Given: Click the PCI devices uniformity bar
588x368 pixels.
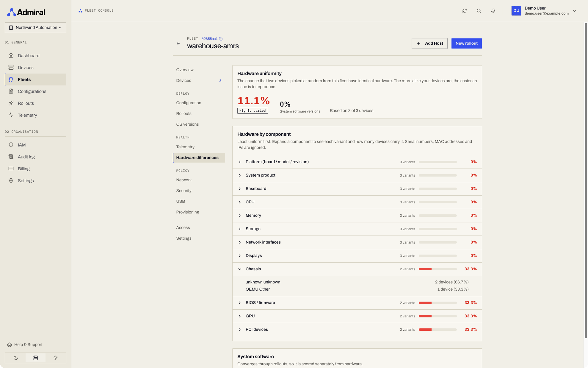Looking at the screenshot, I should click(438, 330).
